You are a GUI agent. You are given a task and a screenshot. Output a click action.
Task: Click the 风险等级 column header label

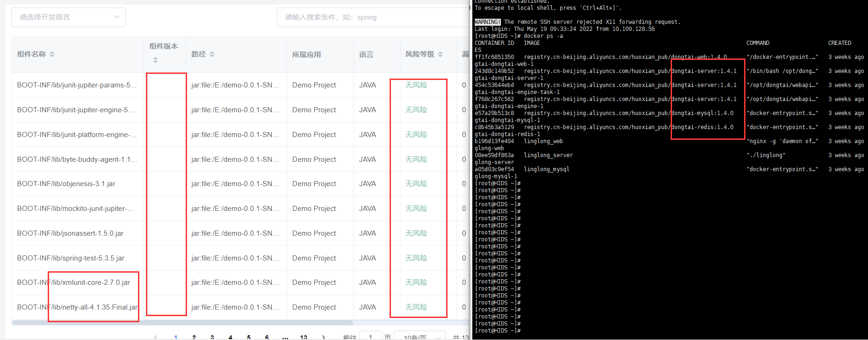pyautogui.click(x=420, y=54)
